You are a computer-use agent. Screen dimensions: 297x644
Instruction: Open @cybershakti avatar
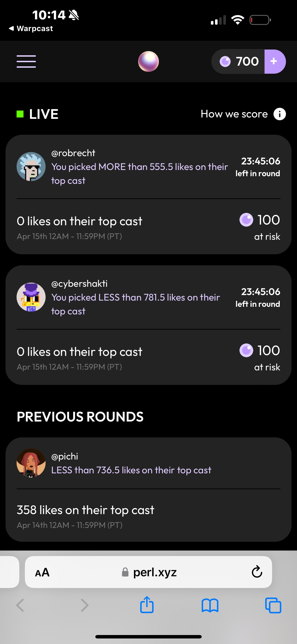[31, 297]
